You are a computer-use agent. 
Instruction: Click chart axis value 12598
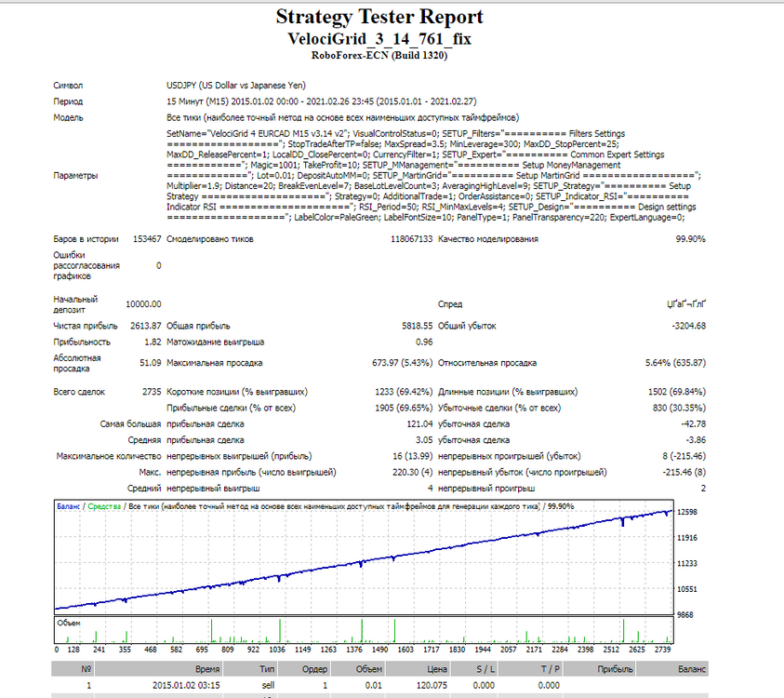[x=686, y=512]
